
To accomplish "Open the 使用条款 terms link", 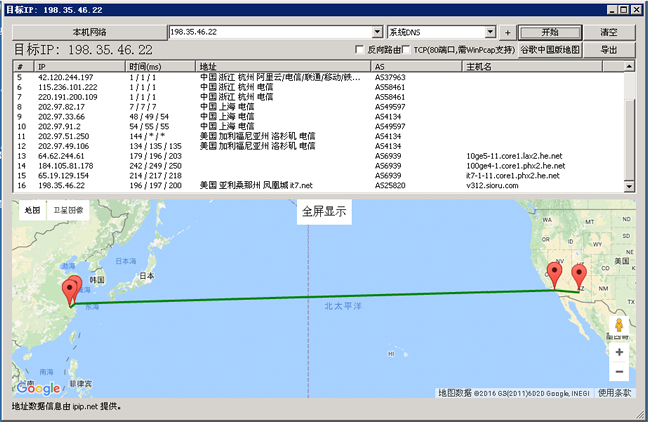I will tap(614, 393).
